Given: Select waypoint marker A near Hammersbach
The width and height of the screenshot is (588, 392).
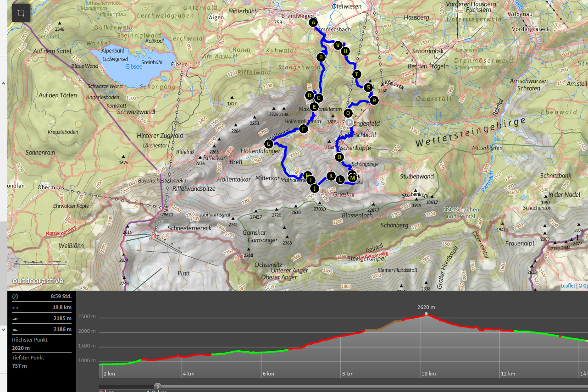Looking at the screenshot, I should 313,22.
